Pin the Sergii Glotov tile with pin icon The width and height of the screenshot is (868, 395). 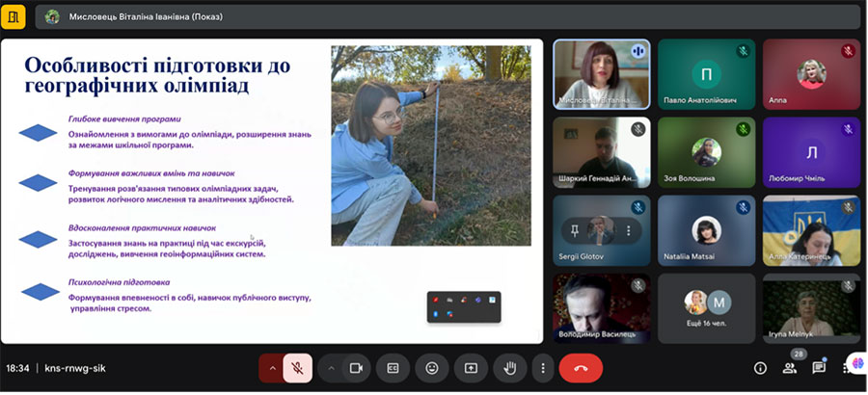pyautogui.click(x=575, y=230)
